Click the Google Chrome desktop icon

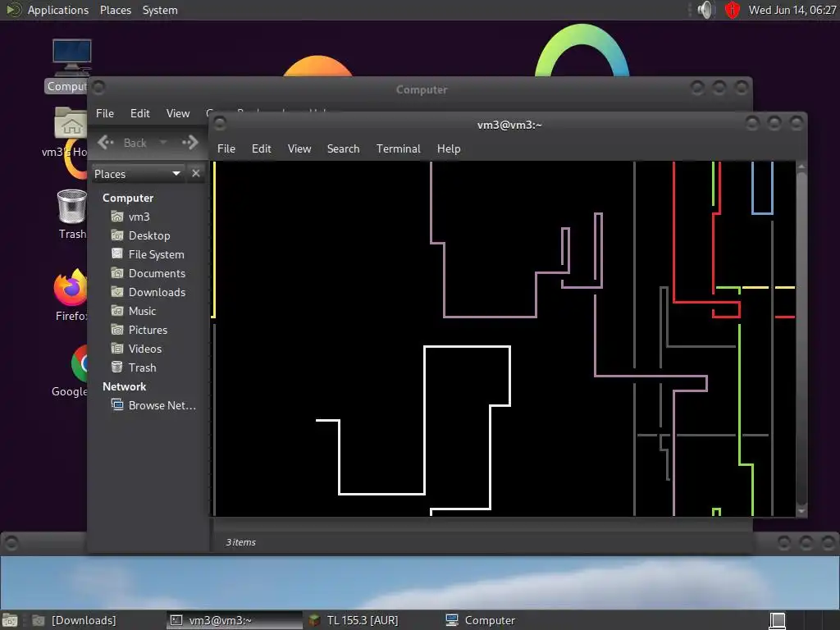click(79, 363)
